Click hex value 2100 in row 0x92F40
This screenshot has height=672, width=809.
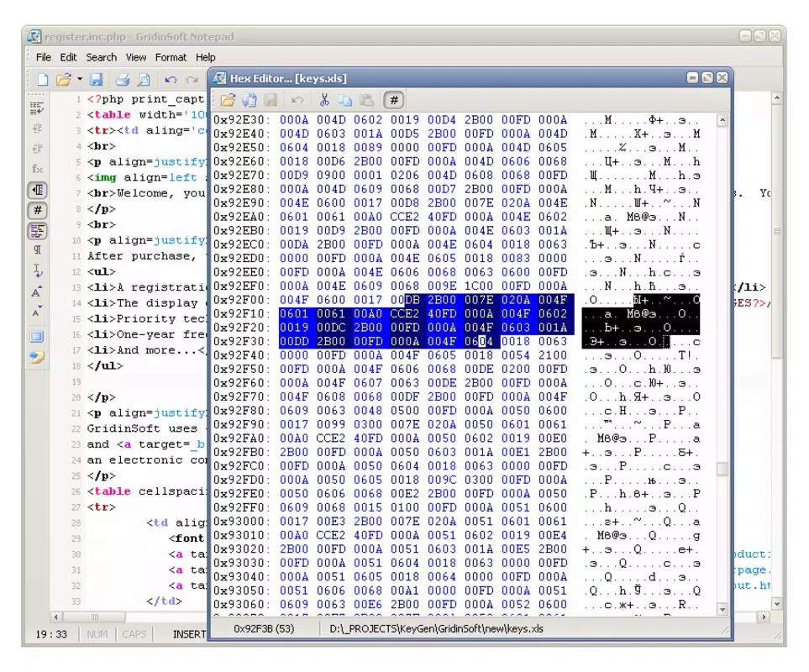pyautogui.click(x=553, y=355)
